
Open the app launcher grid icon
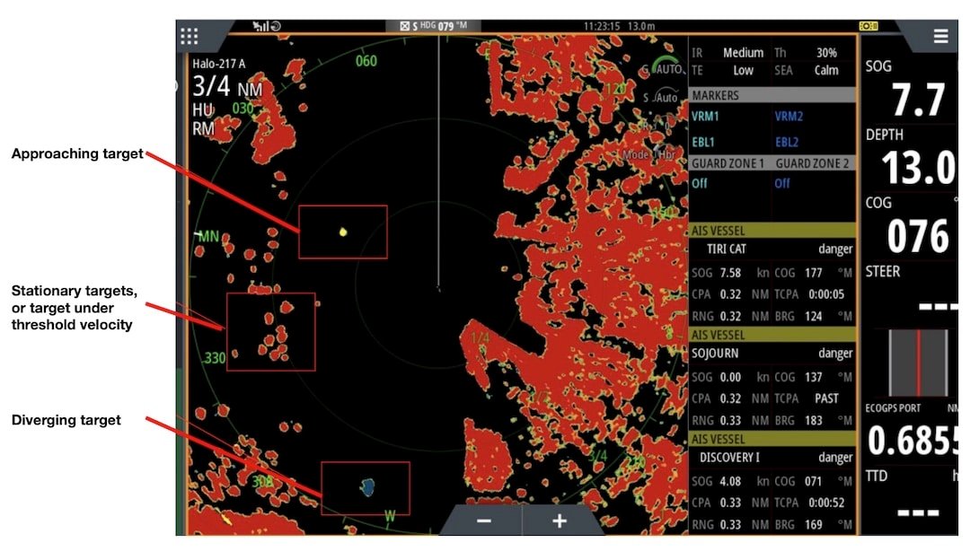(190, 34)
